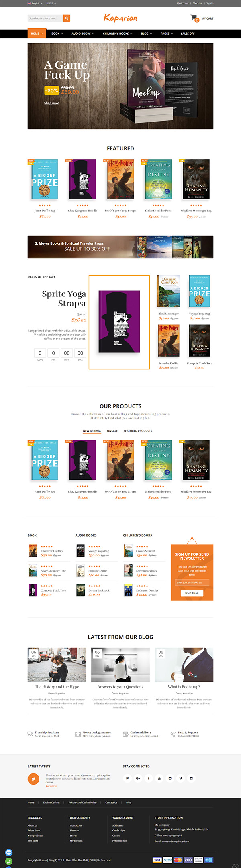
Task: Click the green phone call floating icon
Action: [9, 861]
